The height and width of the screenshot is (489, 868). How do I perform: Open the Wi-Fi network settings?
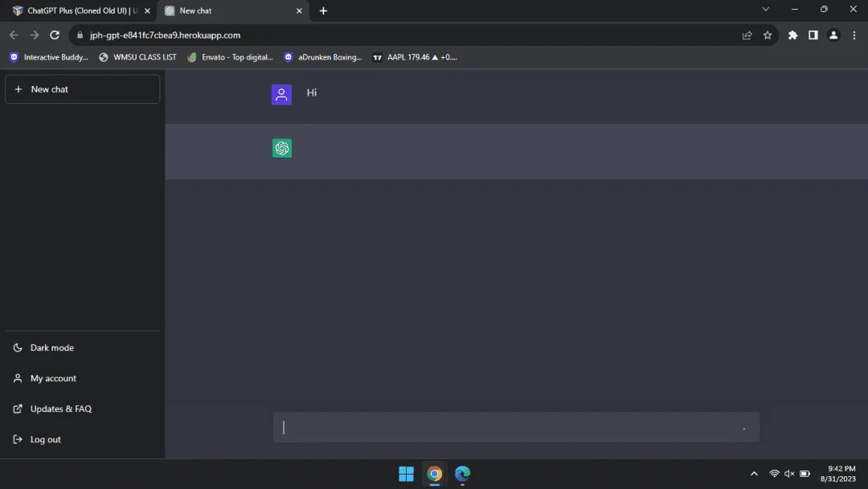(774, 474)
